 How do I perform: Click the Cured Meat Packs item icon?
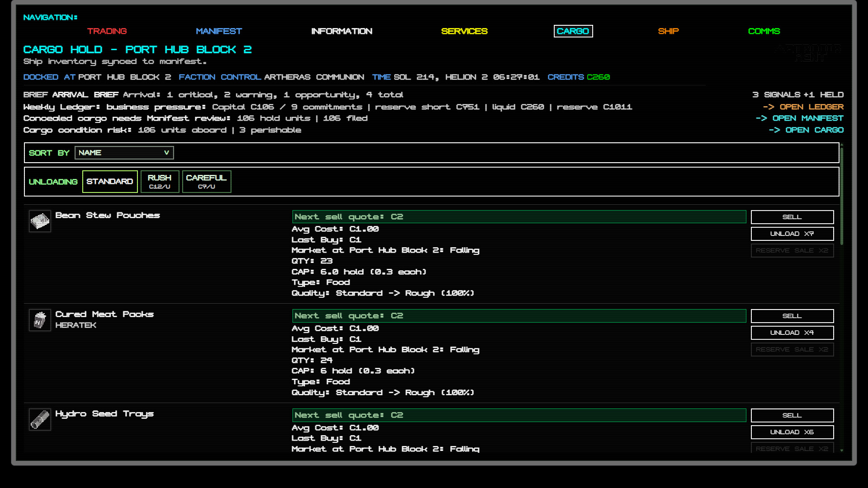click(40, 320)
